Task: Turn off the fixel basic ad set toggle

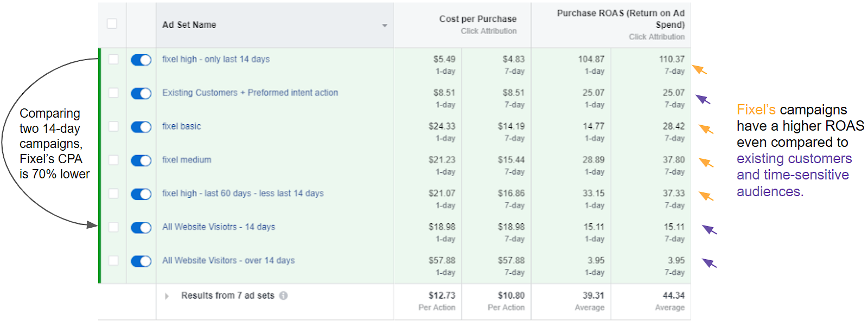Action: pyautogui.click(x=141, y=127)
